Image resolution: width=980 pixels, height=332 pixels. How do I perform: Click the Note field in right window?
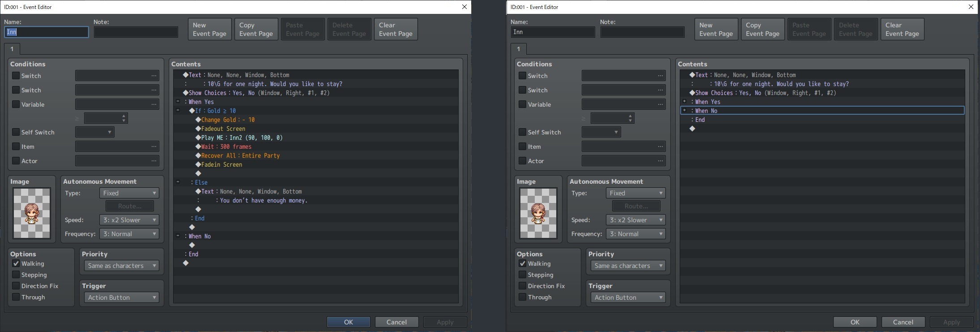pos(643,32)
